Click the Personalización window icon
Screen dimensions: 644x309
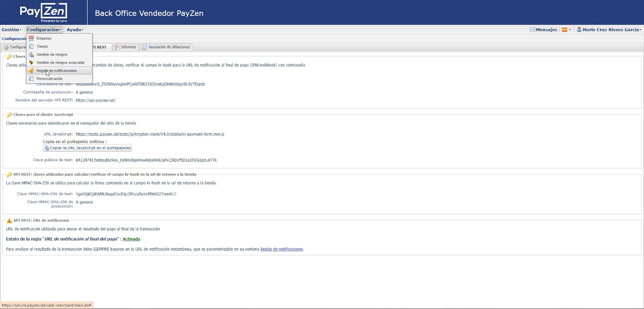(x=31, y=79)
